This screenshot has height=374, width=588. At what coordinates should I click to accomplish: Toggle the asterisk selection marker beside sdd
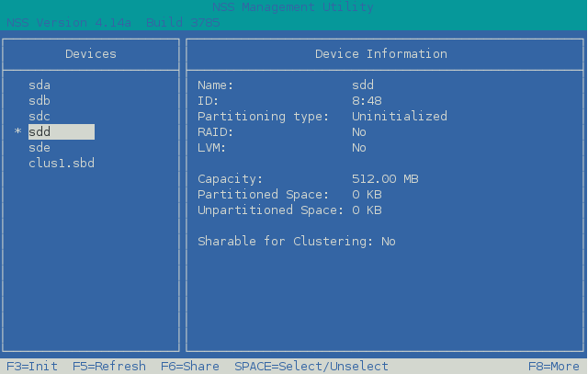(x=17, y=133)
